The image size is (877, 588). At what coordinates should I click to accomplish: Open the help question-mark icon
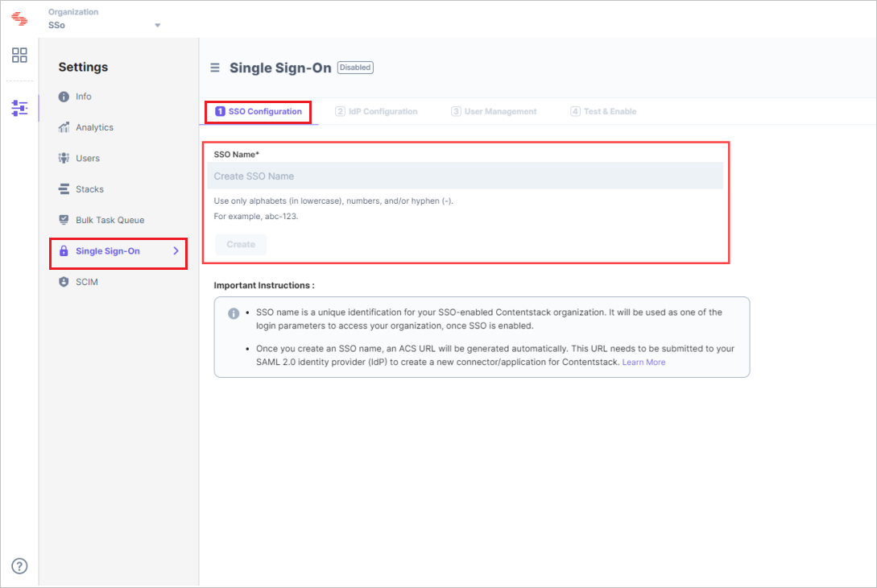pos(19,566)
